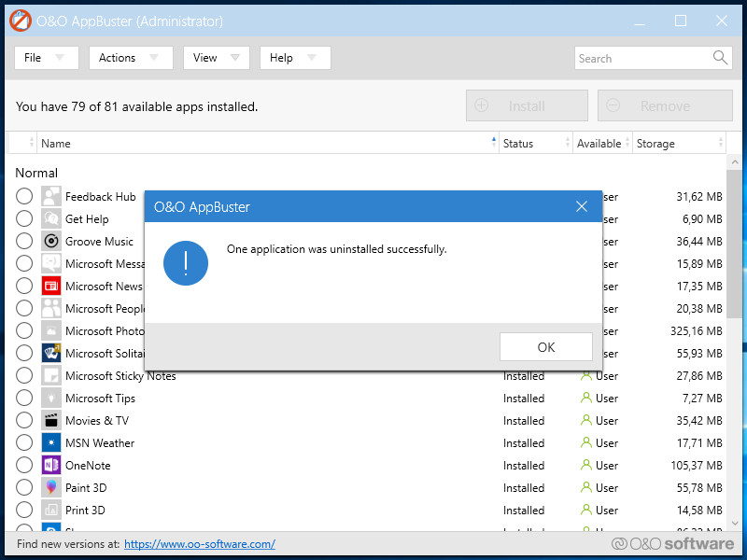Click the scrollbar up arrow
Image resolution: width=747 pixels, height=560 pixels.
[735, 161]
